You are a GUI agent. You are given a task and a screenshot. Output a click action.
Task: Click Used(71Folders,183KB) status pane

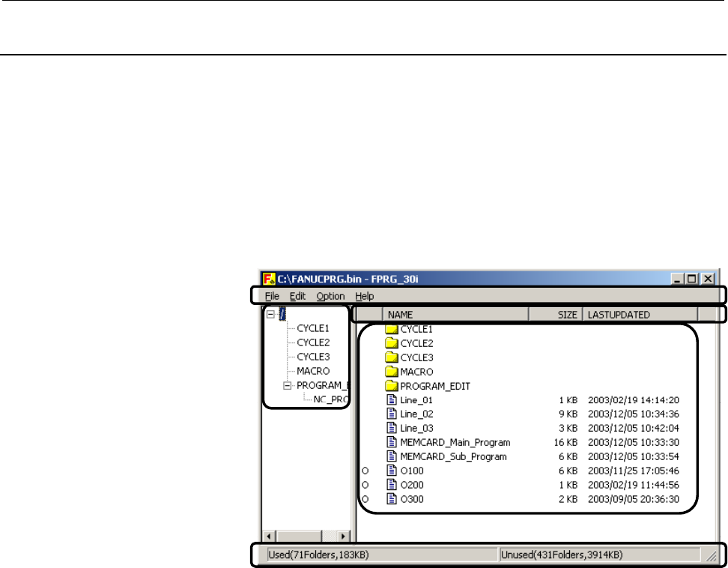coord(383,555)
